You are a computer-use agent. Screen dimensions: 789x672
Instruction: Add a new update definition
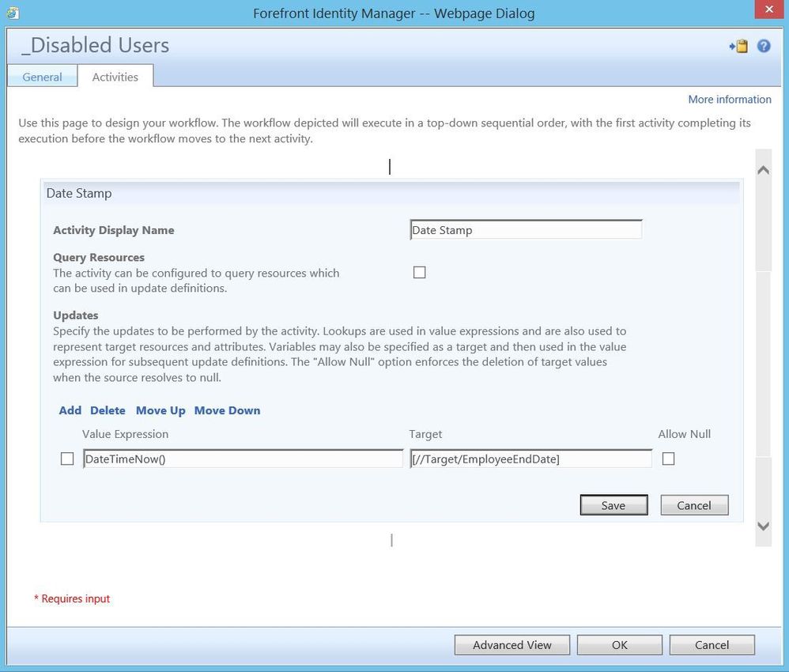pos(70,410)
